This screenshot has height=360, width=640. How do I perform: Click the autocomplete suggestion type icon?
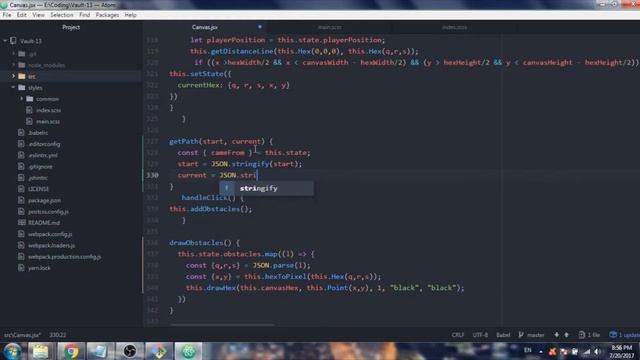(227, 189)
